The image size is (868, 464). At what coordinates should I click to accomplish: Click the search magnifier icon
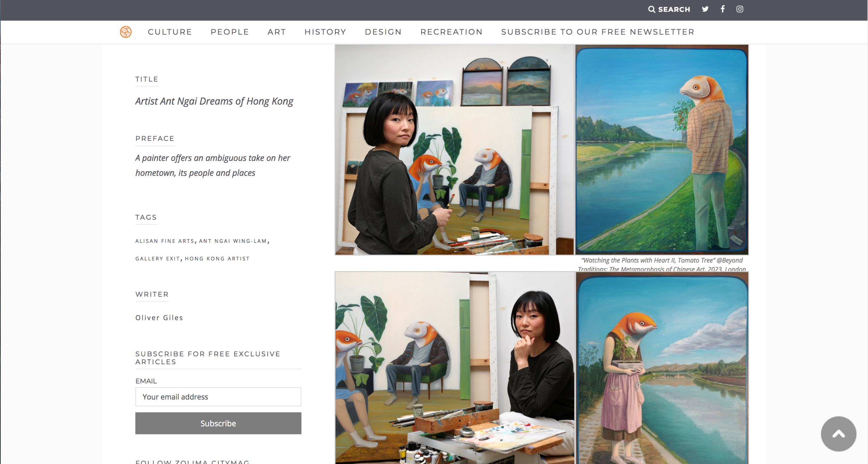tap(652, 9)
